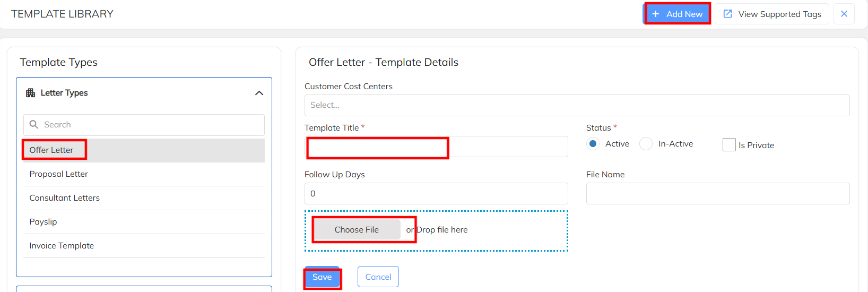Click the plus icon on Add New
The image size is (868, 292).
point(656,14)
